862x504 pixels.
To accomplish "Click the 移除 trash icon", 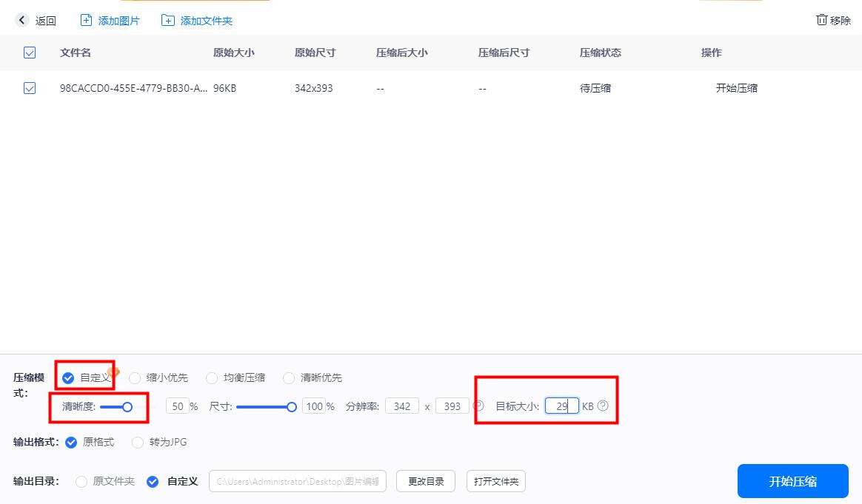I will (821, 20).
